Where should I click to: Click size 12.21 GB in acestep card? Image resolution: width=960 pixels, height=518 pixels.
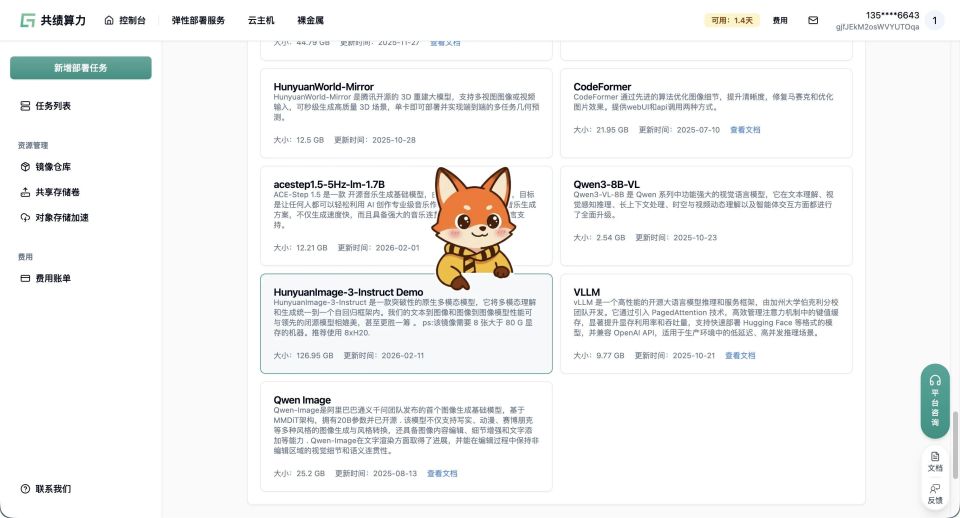tap(312, 248)
